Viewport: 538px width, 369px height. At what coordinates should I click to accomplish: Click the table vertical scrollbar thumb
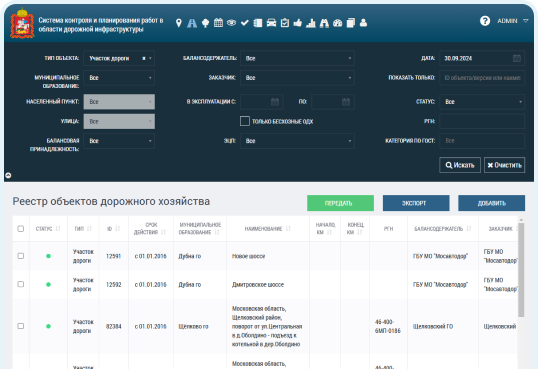pos(521,270)
